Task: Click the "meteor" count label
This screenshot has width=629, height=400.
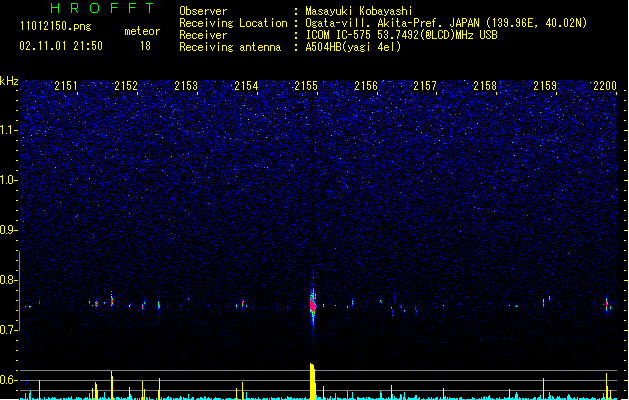Action: (142, 31)
